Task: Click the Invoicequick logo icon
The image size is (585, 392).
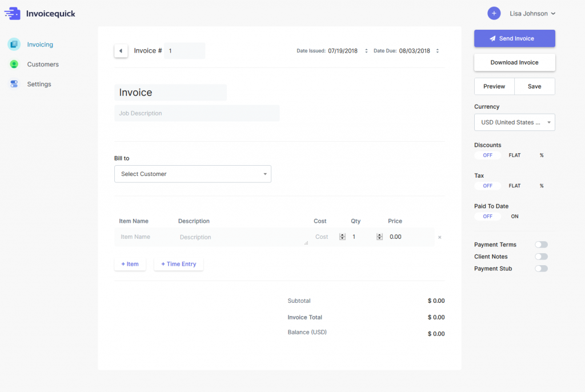Action: click(13, 13)
